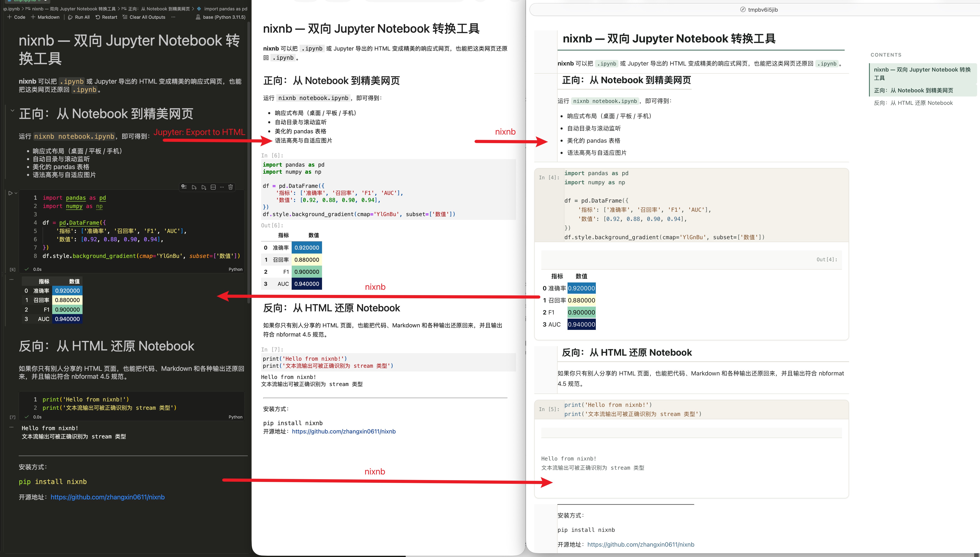The image size is (980, 557).
Task: Click the 'In [5]:' prompt in nixnb page
Action: [549, 409]
